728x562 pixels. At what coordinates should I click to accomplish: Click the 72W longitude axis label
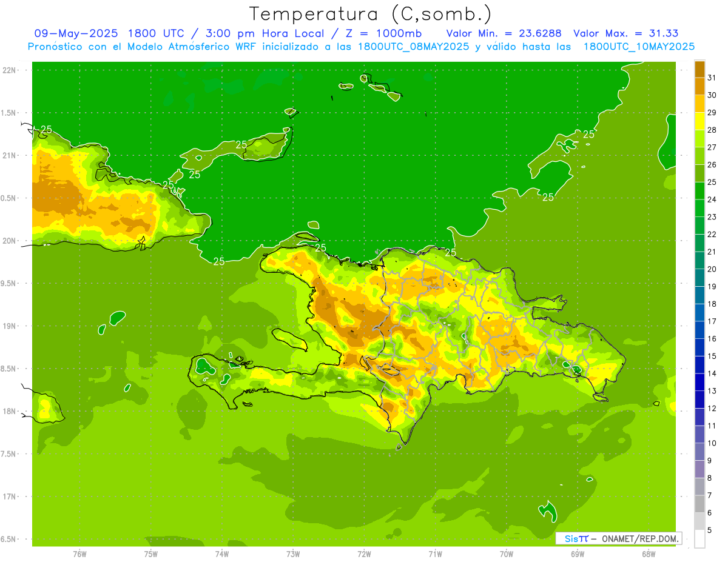coord(364,554)
